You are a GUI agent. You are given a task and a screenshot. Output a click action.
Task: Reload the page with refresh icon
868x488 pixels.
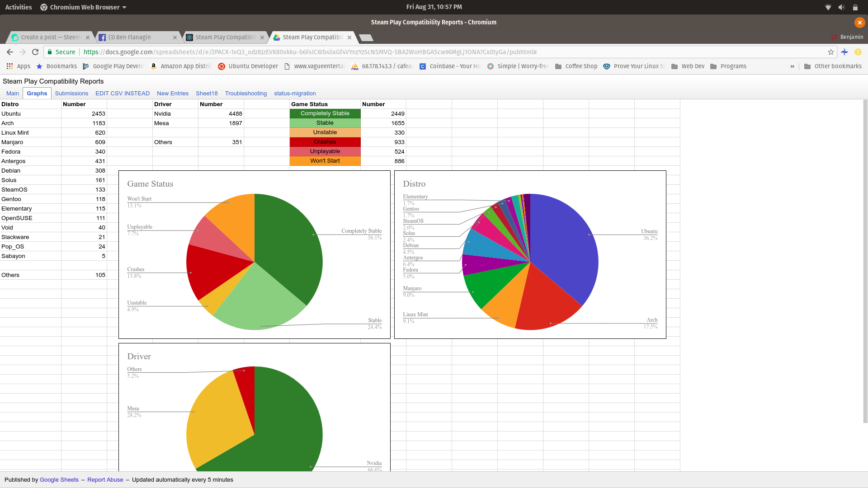click(35, 52)
